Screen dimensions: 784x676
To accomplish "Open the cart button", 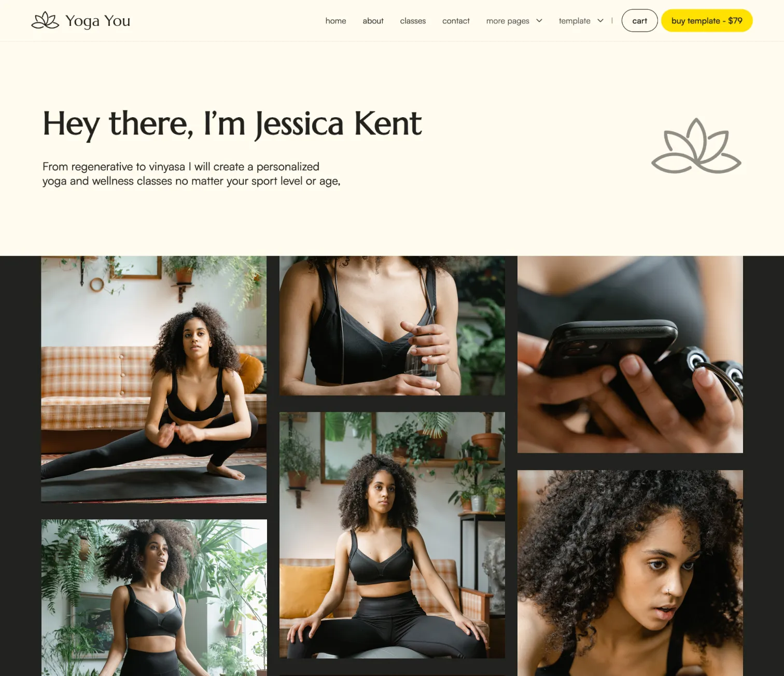I will coord(639,21).
